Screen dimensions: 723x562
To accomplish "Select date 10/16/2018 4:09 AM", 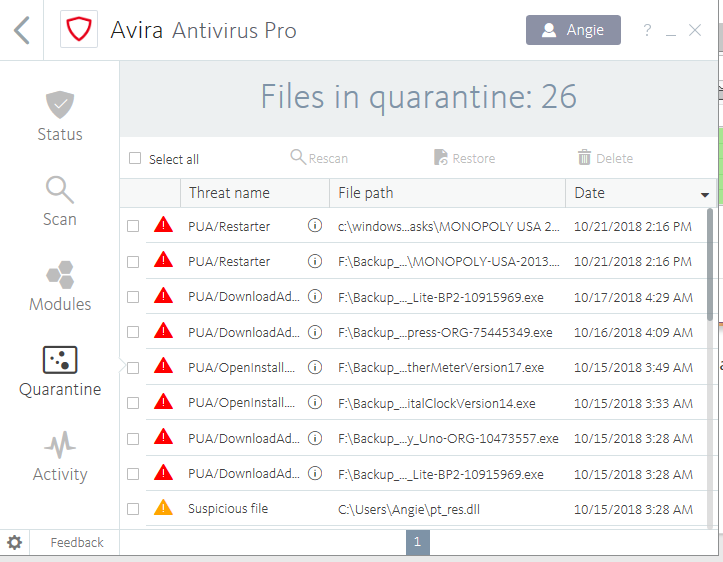I will tap(633, 332).
